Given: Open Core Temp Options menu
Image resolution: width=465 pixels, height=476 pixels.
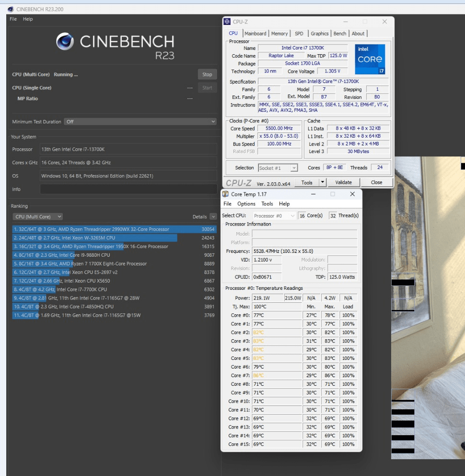Looking at the screenshot, I should point(246,204).
